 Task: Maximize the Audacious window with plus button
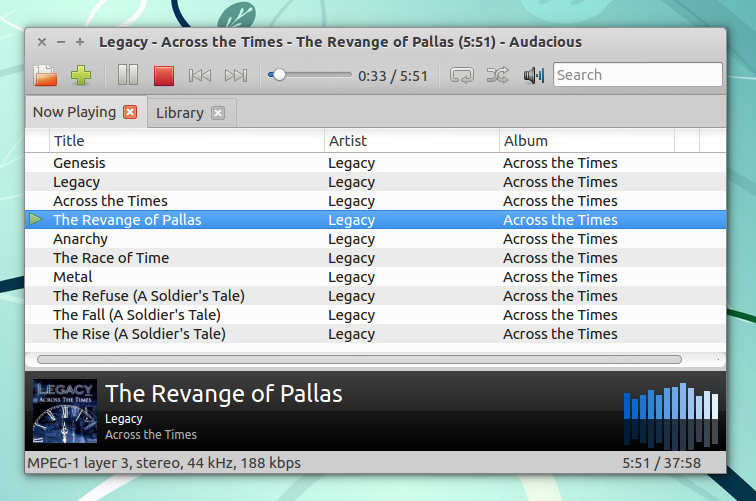(x=80, y=42)
